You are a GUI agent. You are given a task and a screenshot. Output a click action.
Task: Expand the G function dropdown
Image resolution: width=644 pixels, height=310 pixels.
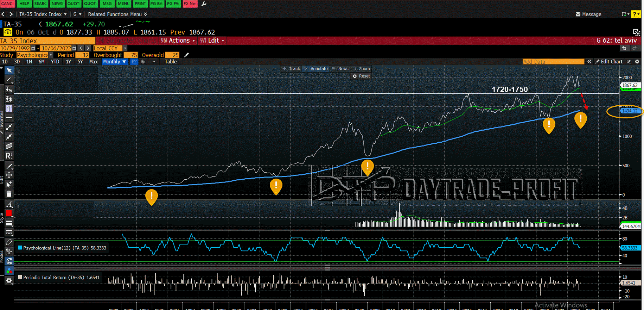(77, 14)
